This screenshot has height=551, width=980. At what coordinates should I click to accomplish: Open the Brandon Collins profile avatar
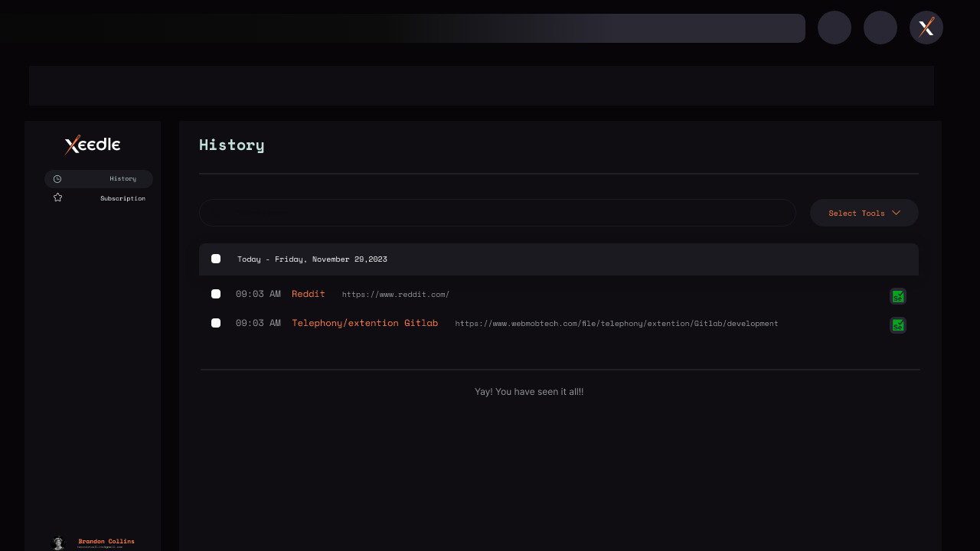pos(58,543)
